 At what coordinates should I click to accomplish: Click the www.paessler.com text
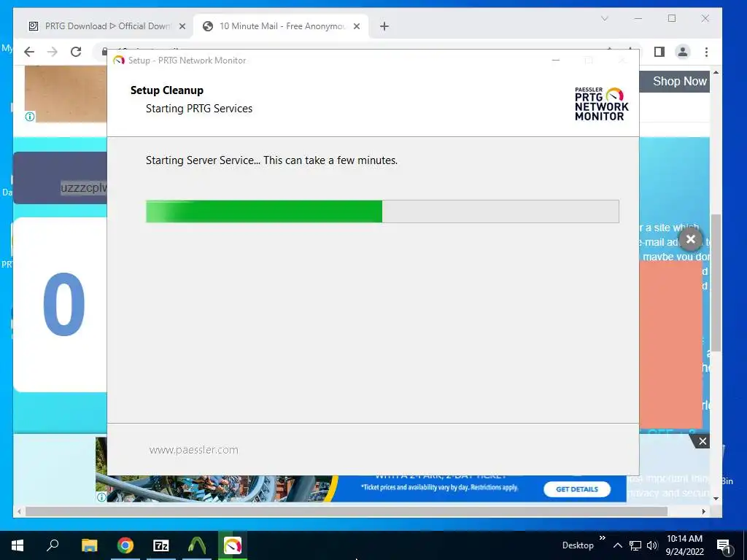tap(193, 450)
